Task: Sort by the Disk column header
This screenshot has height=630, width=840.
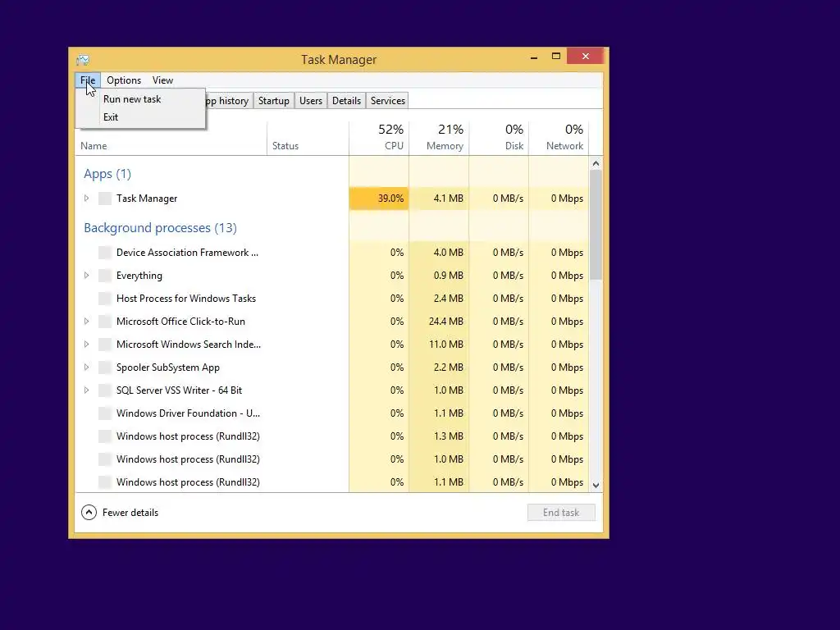Action: 499,139
